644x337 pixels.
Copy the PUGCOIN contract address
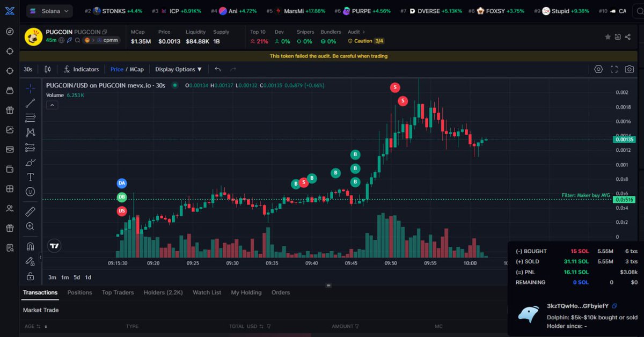[105, 32]
